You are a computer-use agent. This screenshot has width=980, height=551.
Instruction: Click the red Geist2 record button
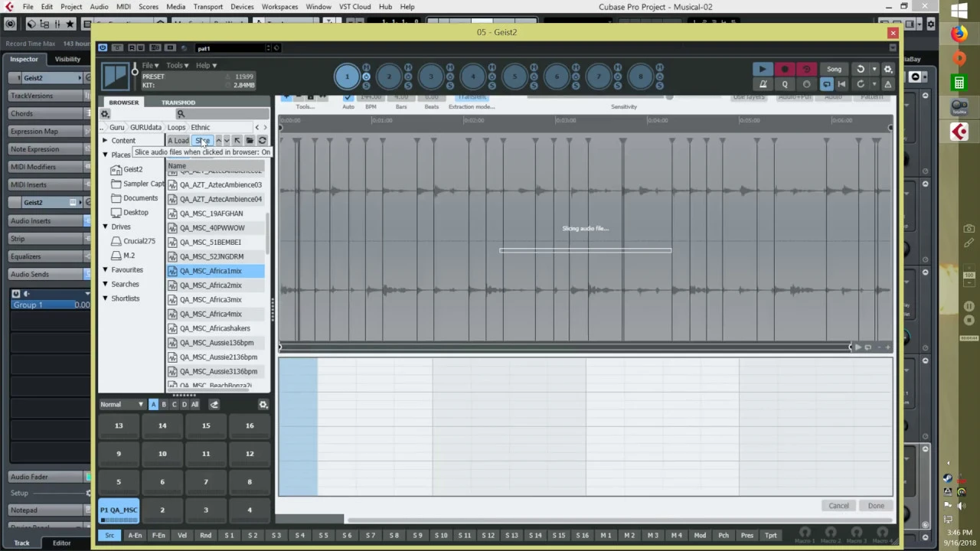tap(784, 69)
